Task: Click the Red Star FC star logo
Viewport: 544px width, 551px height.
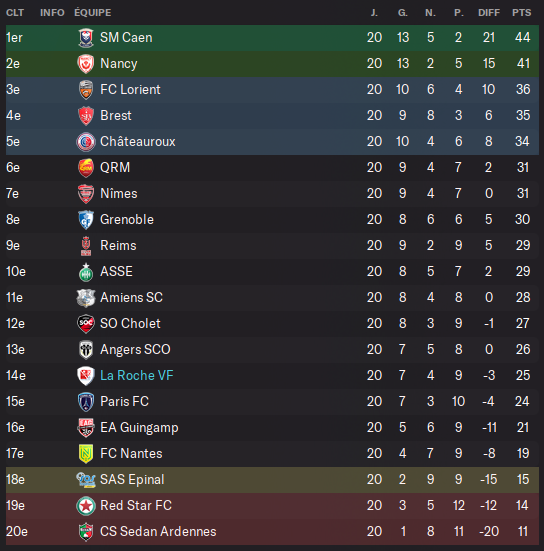Action: [x=86, y=506]
